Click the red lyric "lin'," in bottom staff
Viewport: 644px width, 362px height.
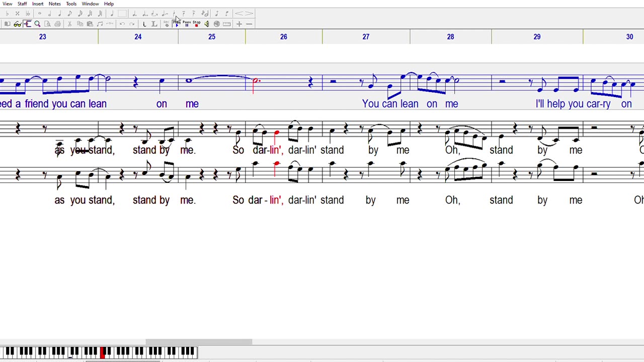tap(276, 200)
